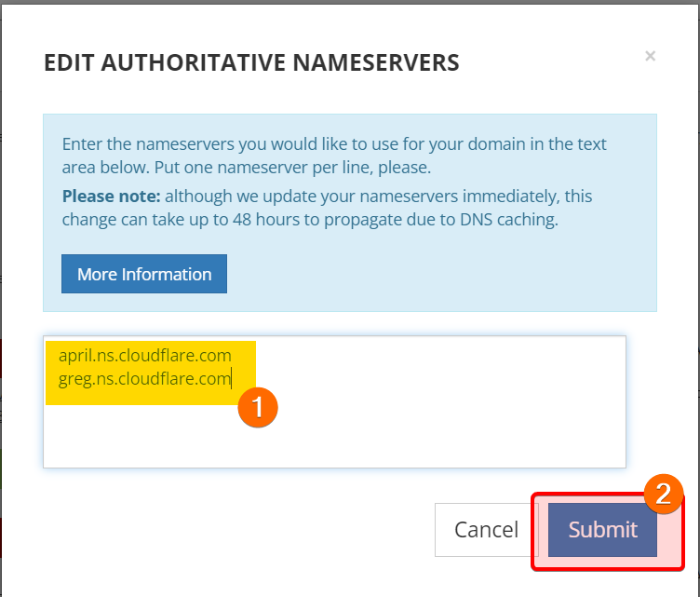Click the word "greg" in the text area
This screenshot has height=597, width=700.
(x=74, y=378)
